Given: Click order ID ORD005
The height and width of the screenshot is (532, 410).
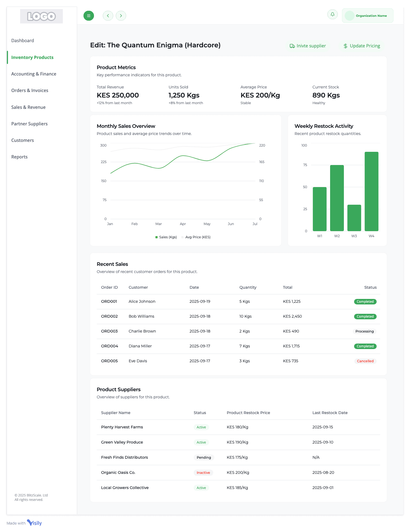Looking at the screenshot, I should (109, 361).
